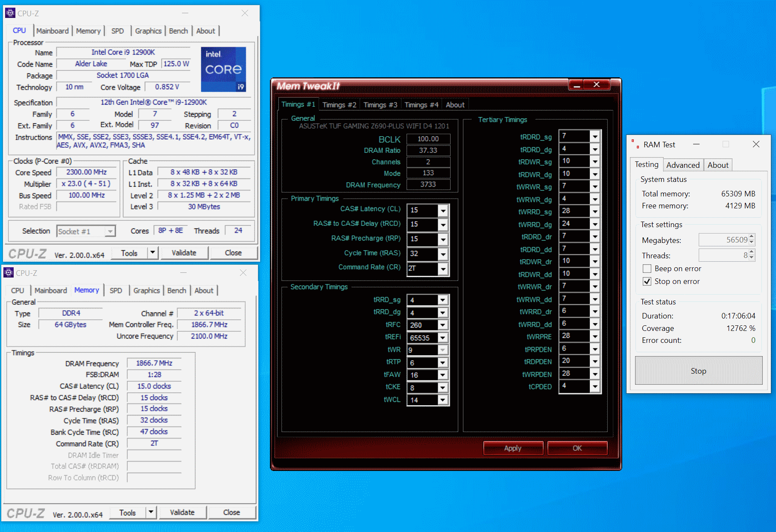Click the CPU-Z app icon in top window title
Image resolution: width=776 pixels, height=532 pixels.
point(10,13)
